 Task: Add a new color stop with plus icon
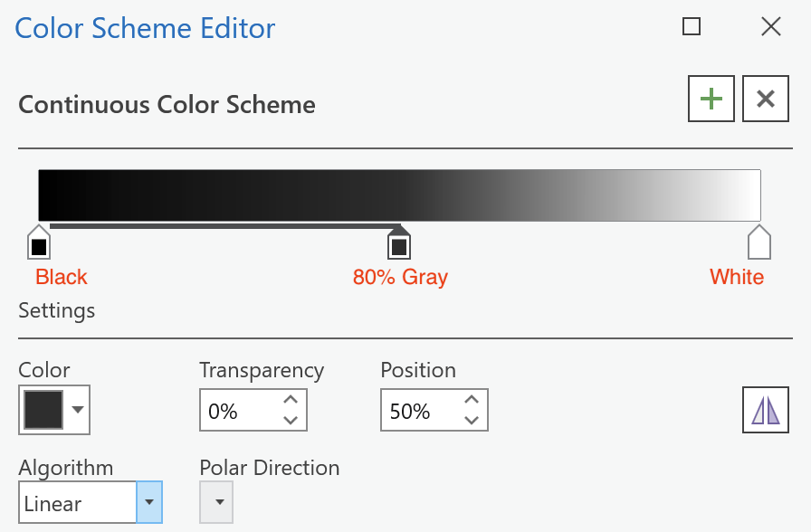click(711, 99)
